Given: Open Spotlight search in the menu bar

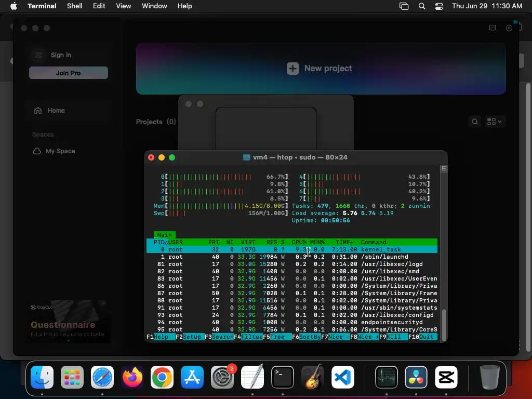Looking at the screenshot, I should click(422, 6).
